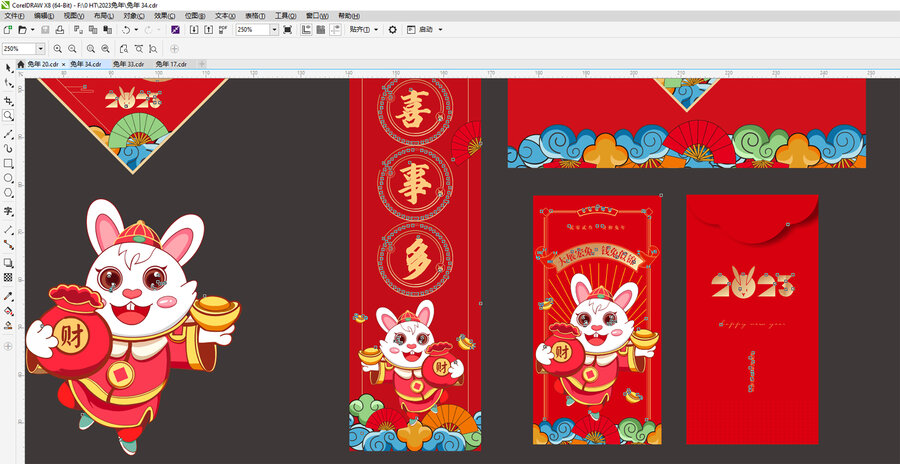Click the Search content purple icon
900x464 pixels.
175,29
